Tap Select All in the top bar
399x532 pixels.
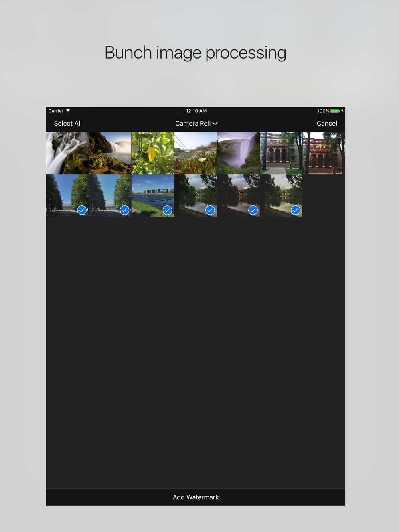click(x=68, y=124)
